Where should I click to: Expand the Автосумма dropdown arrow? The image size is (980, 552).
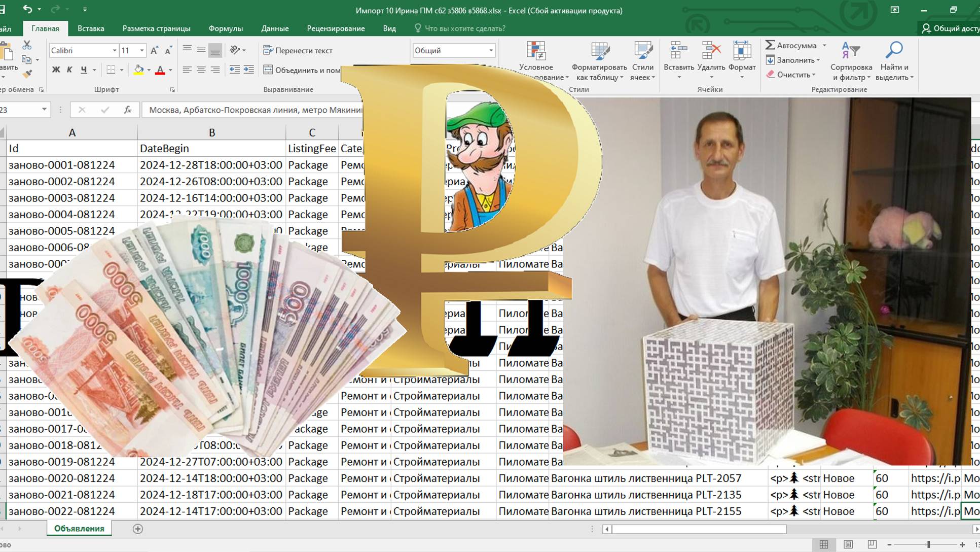coord(824,45)
